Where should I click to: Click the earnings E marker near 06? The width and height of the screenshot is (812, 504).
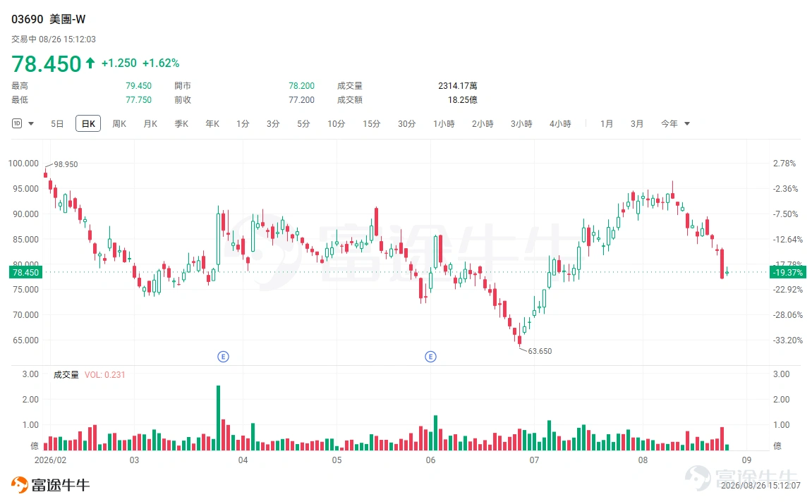click(430, 357)
